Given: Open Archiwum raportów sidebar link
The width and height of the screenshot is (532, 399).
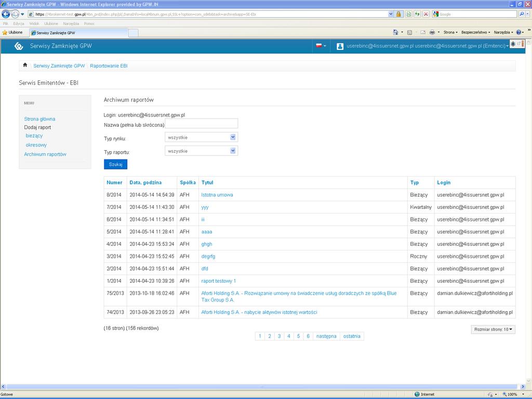Looking at the screenshot, I should click(45, 154).
